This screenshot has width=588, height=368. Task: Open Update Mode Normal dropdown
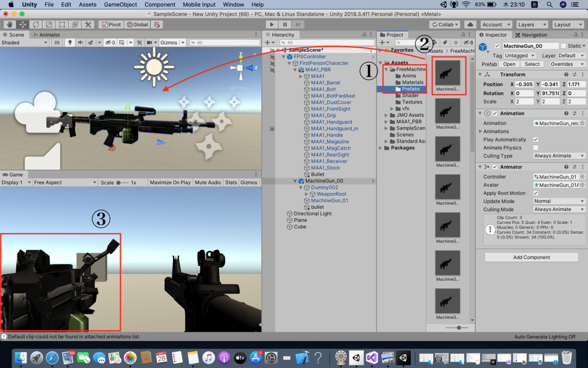(559, 201)
